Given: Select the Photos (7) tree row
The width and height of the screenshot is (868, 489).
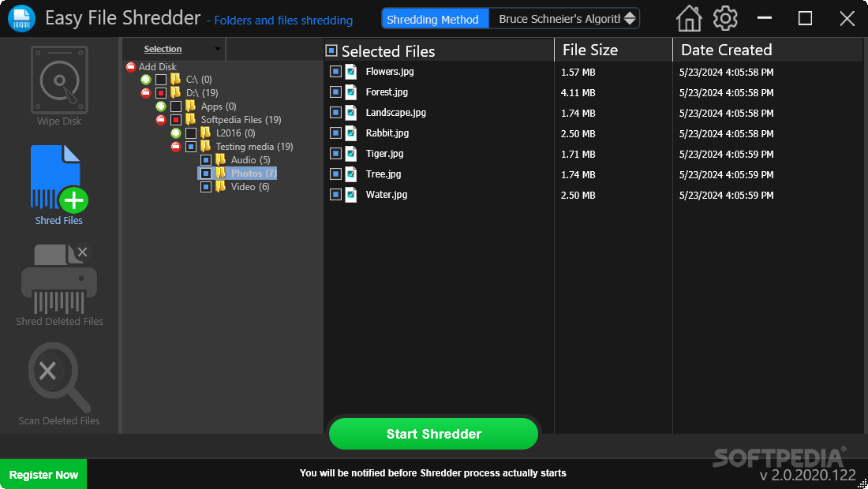Looking at the screenshot, I should (x=237, y=174).
